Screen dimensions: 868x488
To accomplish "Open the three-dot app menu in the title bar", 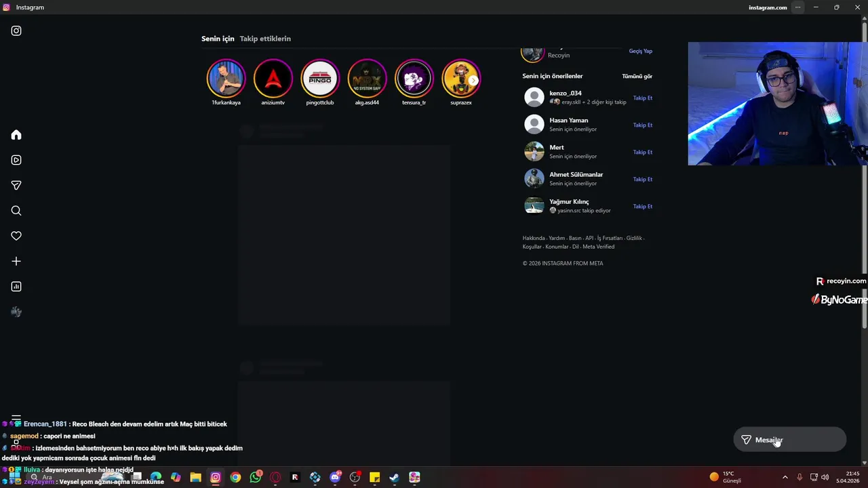I will tap(797, 7).
